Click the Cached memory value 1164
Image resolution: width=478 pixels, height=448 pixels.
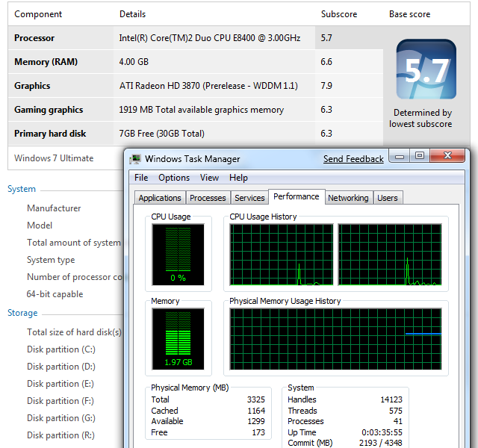click(256, 411)
